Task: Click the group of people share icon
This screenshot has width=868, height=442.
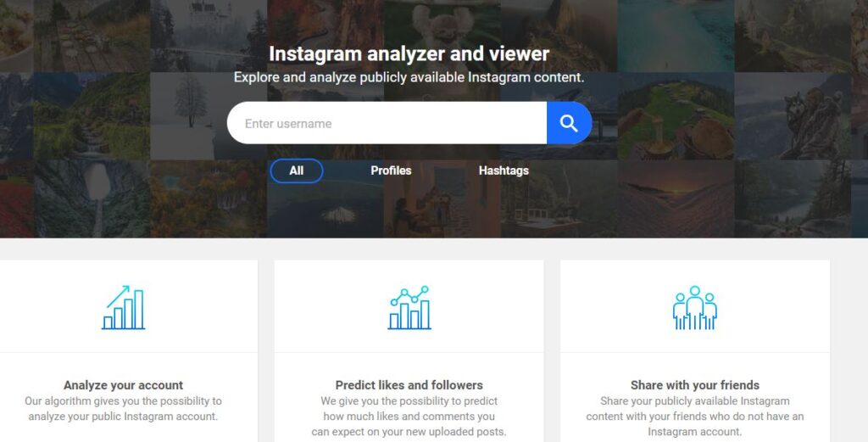Action: [695, 307]
